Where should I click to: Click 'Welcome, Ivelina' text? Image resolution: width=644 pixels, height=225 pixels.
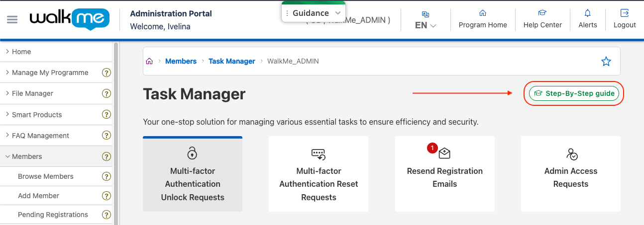point(160,26)
